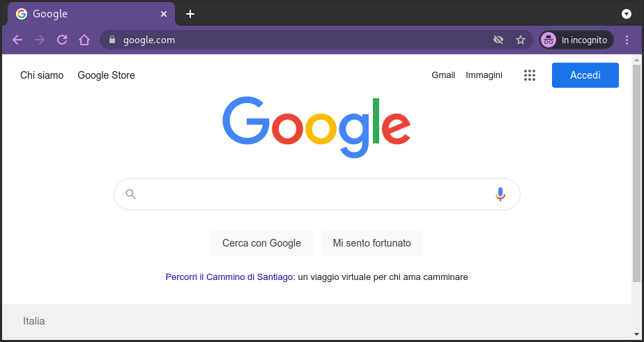Click the scrollbar up arrow

[x=636, y=60]
